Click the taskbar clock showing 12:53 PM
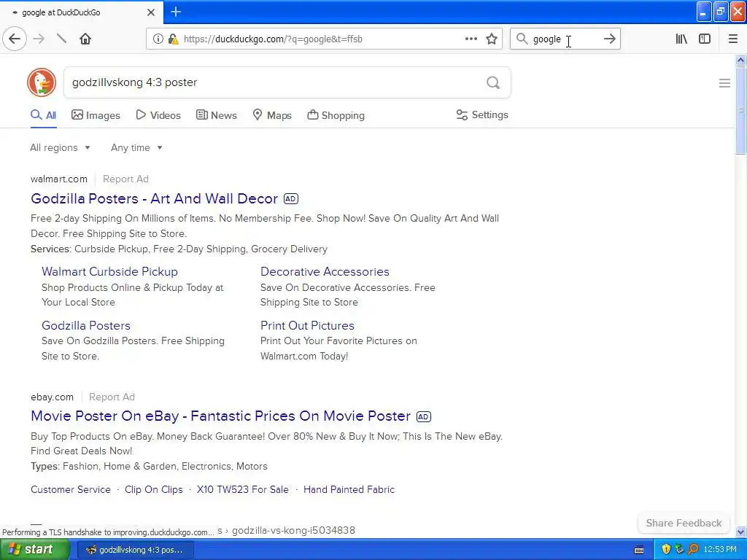Image resolution: width=747 pixels, height=560 pixels. tap(720, 550)
